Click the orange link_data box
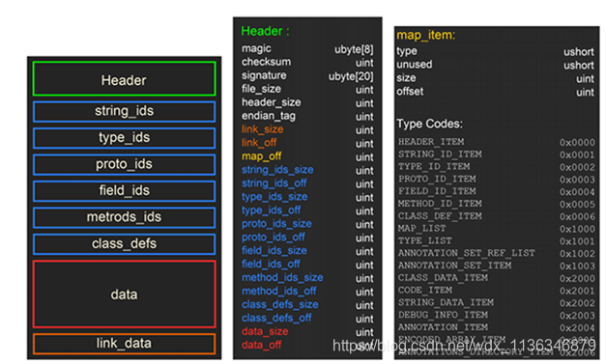 coord(124,344)
